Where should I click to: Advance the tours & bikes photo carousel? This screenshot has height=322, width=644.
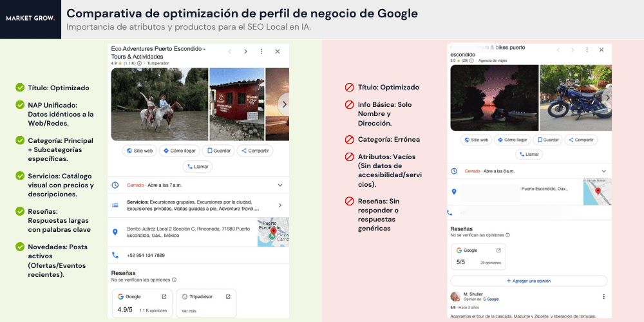(607, 97)
